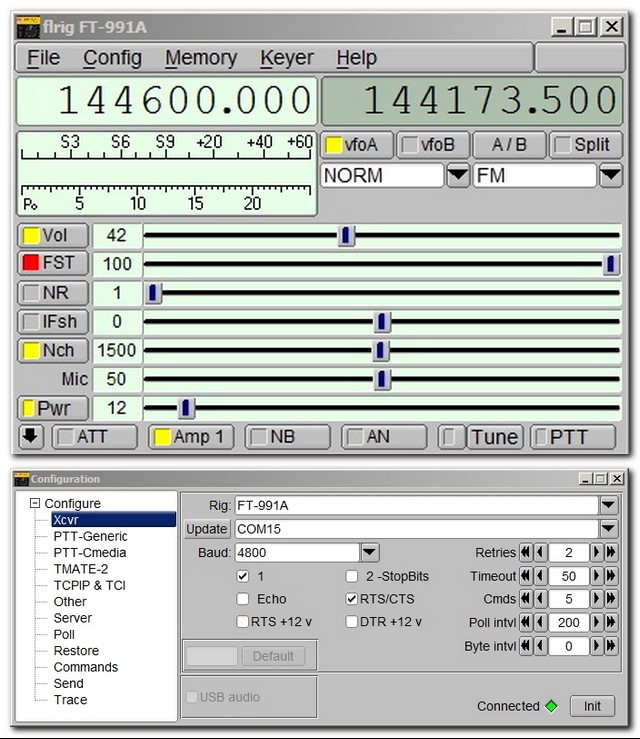Click Byte intvl single-step decrease arrow

pos(541,646)
